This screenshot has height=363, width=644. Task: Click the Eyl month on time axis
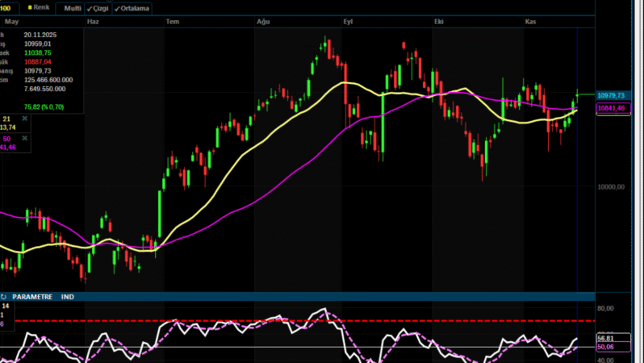[349, 22]
